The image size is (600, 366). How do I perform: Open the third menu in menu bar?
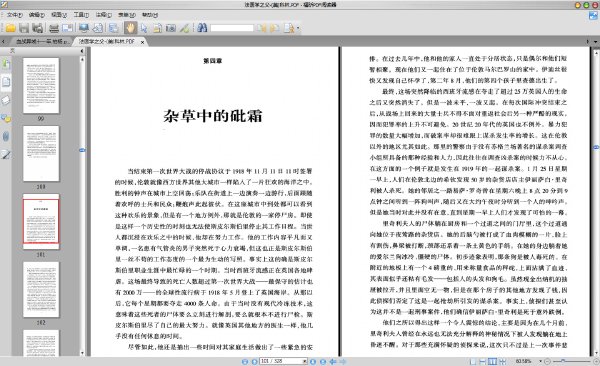[x=59, y=15]
